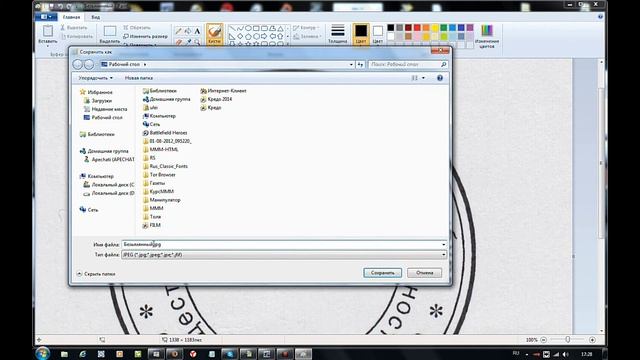Select the Pencil tool in Paint ribbon
The width and height of the screenshot is (640, 360).
click(179, 31)
